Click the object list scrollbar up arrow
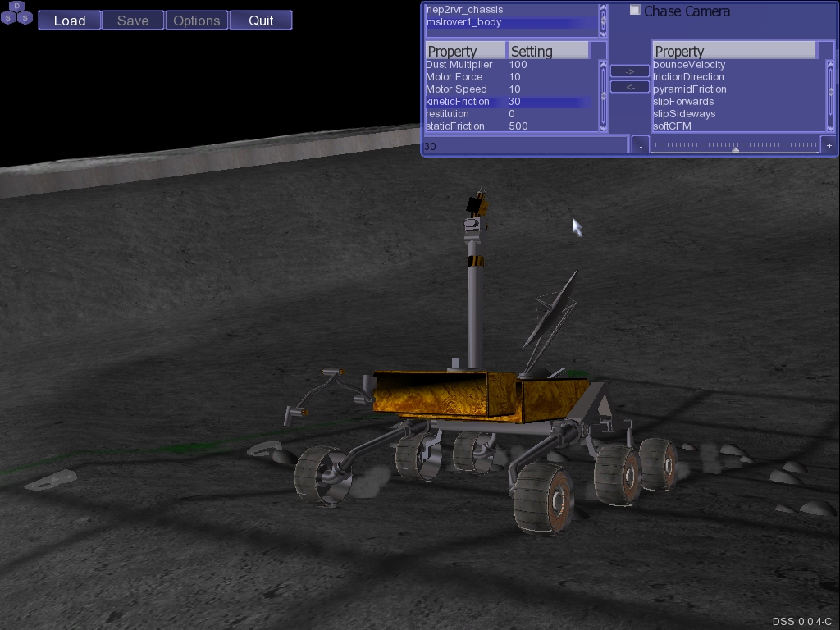The width and height of the screenshot is (840, 630). point(603,8)
